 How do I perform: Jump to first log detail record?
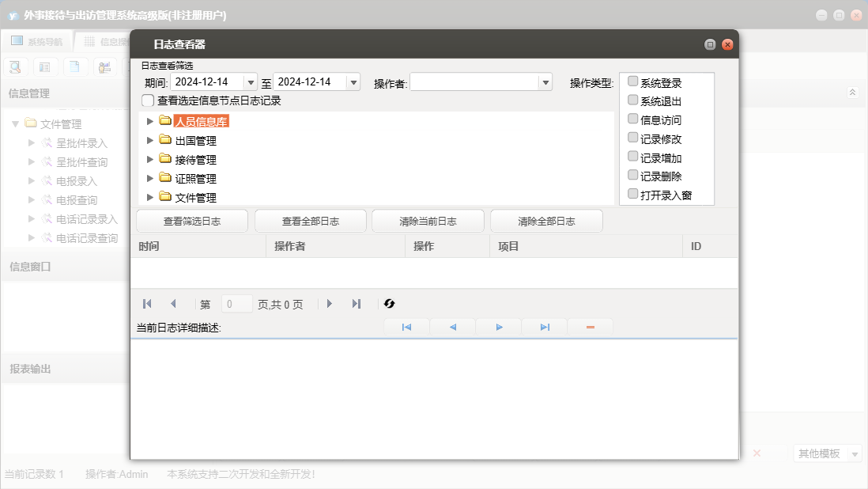pos(406,327)
